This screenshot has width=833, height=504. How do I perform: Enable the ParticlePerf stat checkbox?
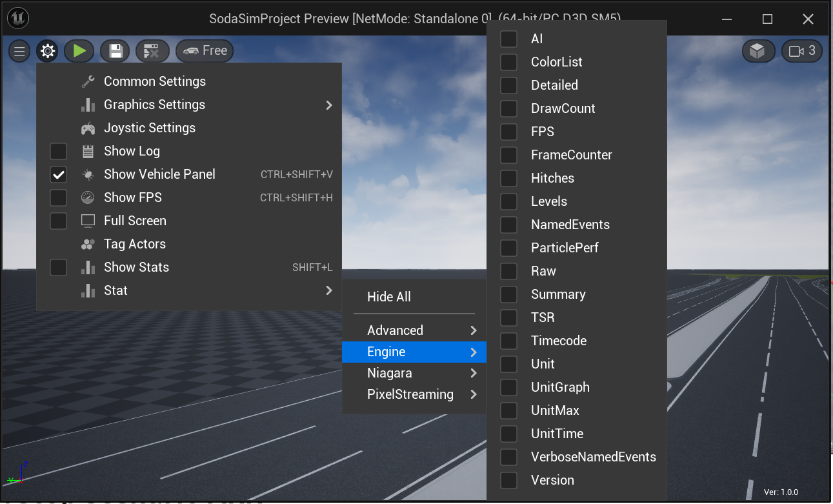[509, 248]
